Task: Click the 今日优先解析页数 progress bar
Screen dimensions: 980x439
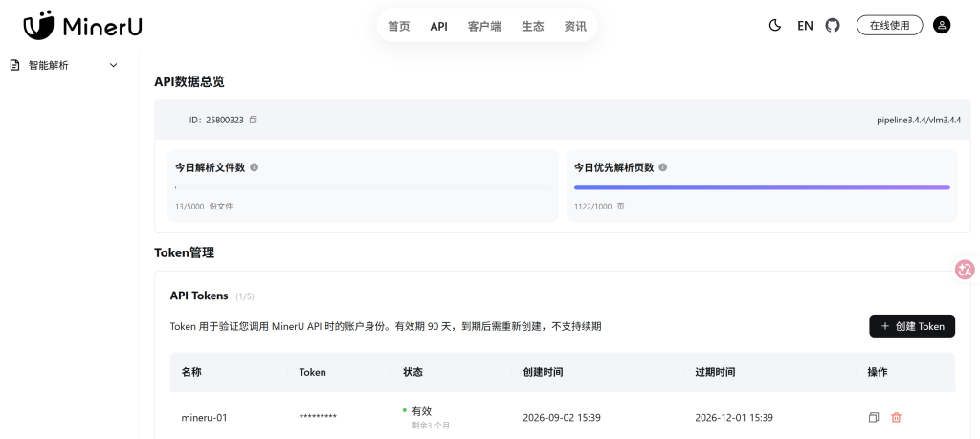Action: point(762,187)
